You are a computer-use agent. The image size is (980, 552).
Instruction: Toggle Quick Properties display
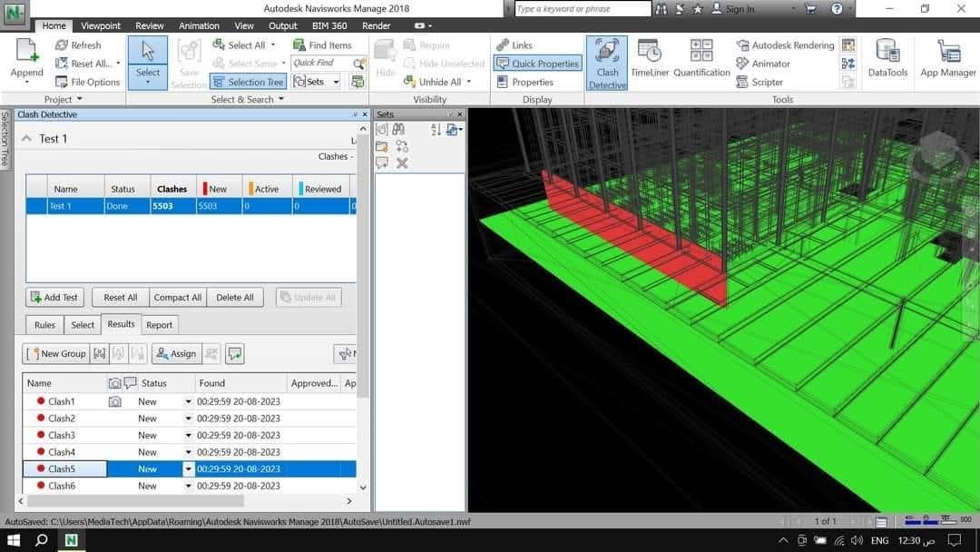tap(537, 64)
